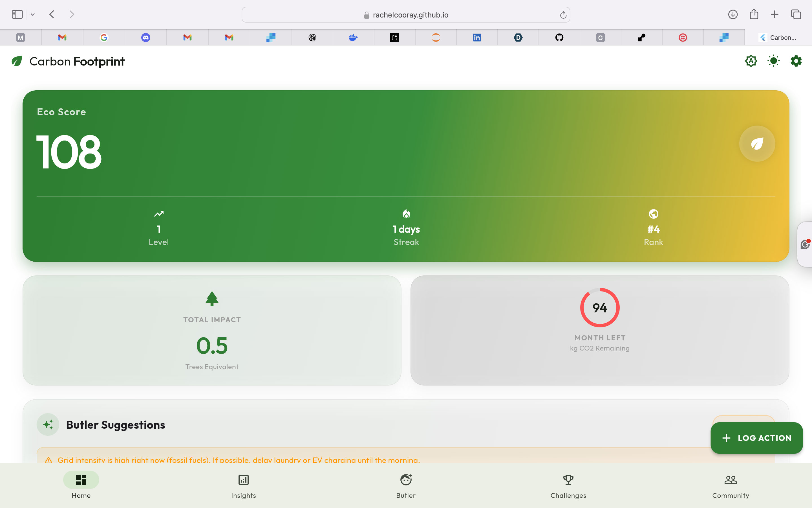This screenshot has height=508, width=812.
Task: Switch to the GitHub browser tab
Action: [x=559, y=37]
